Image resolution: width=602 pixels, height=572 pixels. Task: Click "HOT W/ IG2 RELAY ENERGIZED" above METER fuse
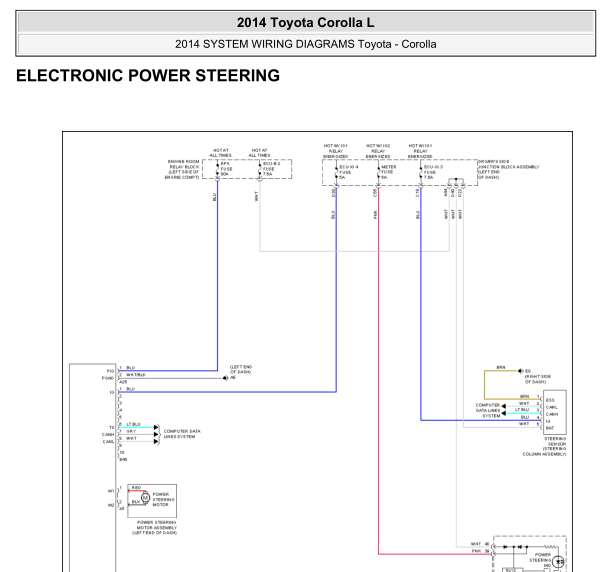tap(378, 151)
